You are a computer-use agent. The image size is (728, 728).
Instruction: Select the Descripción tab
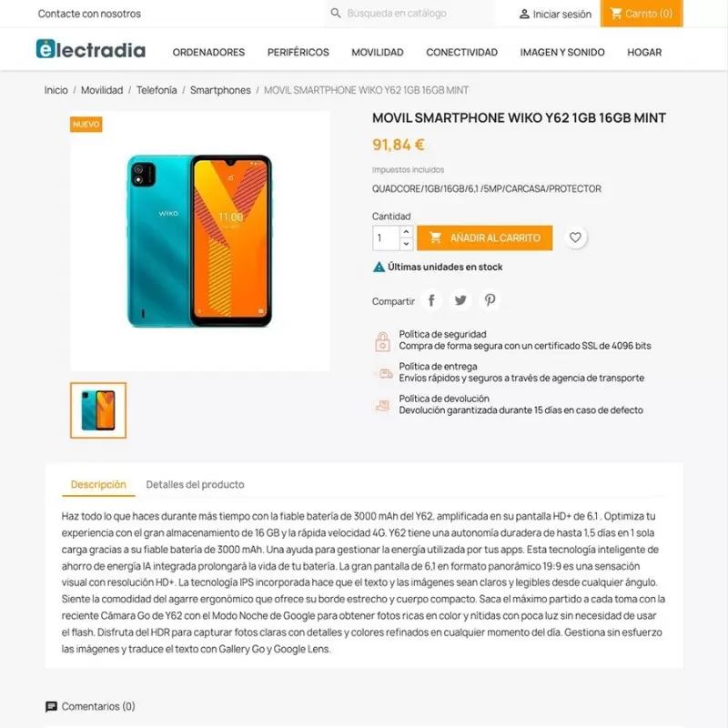coord(98,484)
